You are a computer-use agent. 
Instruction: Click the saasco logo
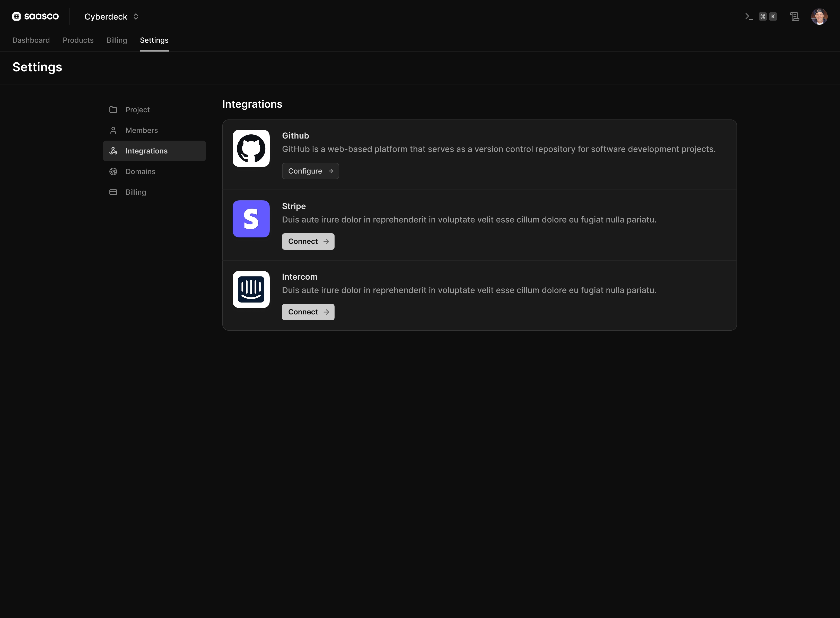tap(36, 16)
